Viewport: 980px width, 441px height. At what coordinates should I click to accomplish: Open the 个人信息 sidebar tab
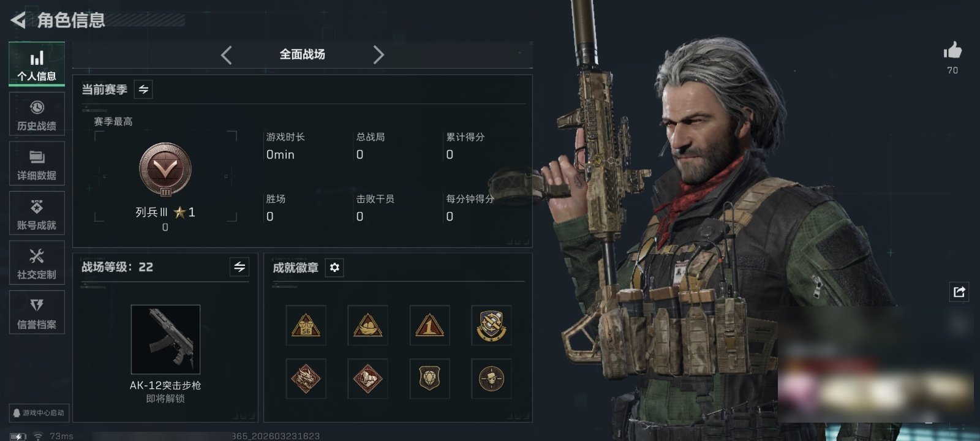[x=37, y=65]
